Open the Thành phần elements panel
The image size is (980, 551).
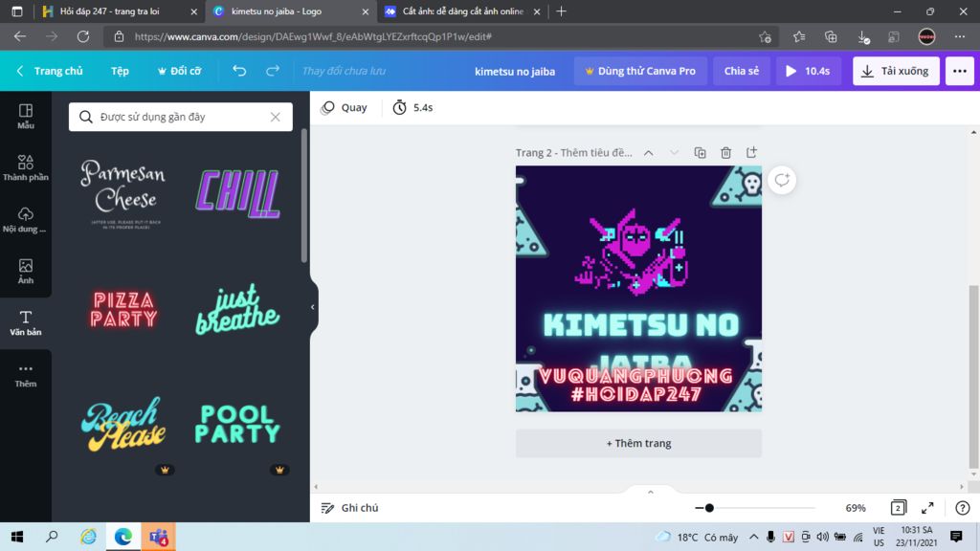click(26, 168)
